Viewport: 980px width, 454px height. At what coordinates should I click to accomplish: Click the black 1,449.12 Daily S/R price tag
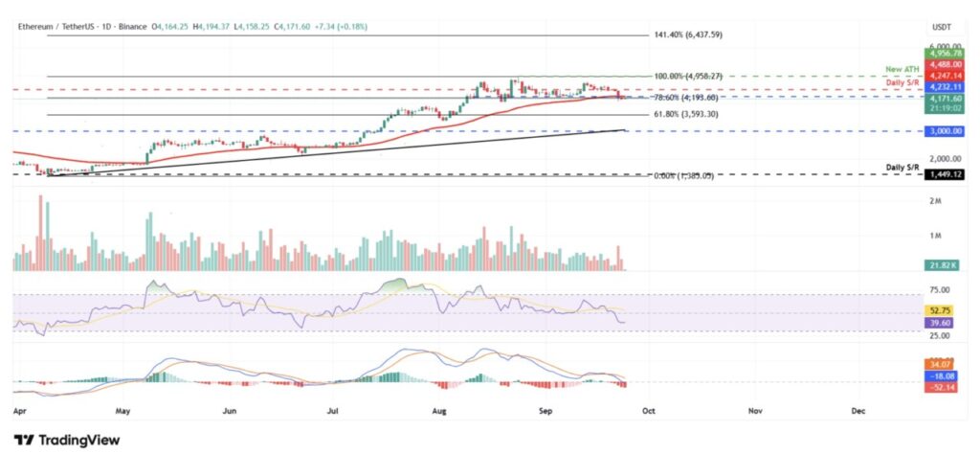point(942,175)
